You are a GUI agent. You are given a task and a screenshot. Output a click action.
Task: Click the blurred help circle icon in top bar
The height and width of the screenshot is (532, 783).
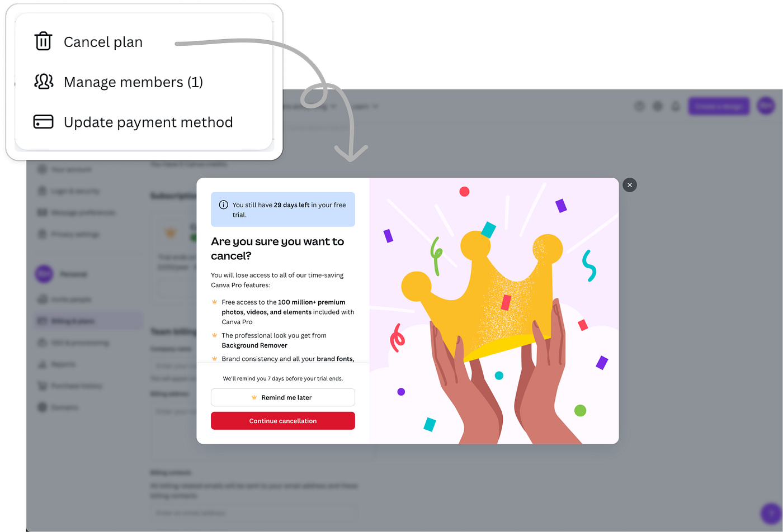click(639, 106)
